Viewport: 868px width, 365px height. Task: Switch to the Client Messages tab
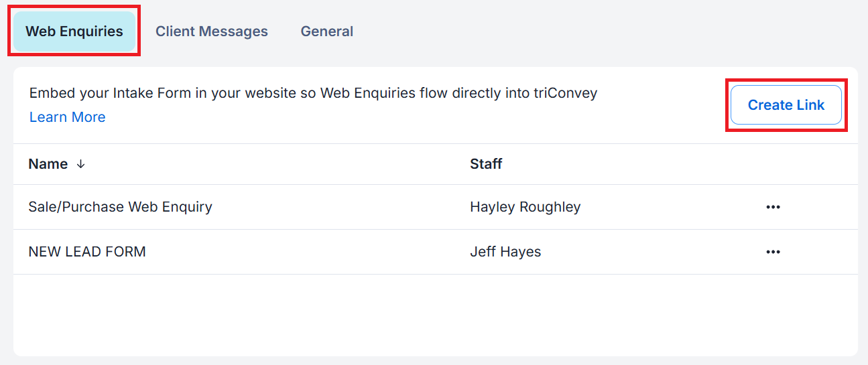pos(212,31)
